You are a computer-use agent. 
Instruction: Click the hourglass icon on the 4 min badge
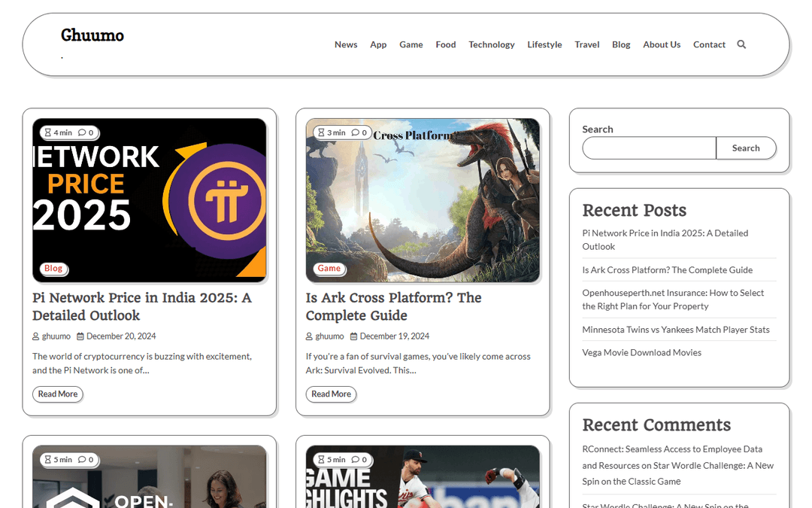(47, 132)
